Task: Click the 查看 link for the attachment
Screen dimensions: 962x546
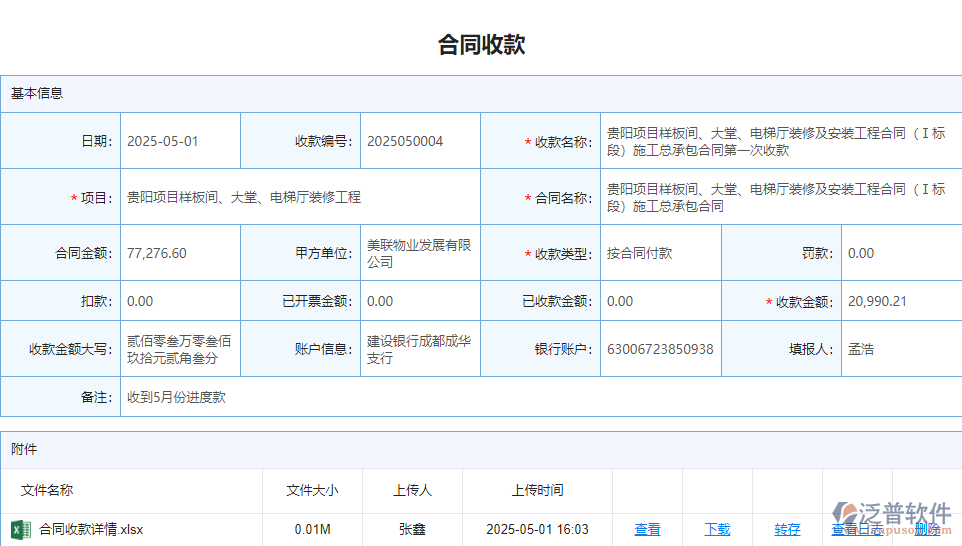Action: pos(647,529)
